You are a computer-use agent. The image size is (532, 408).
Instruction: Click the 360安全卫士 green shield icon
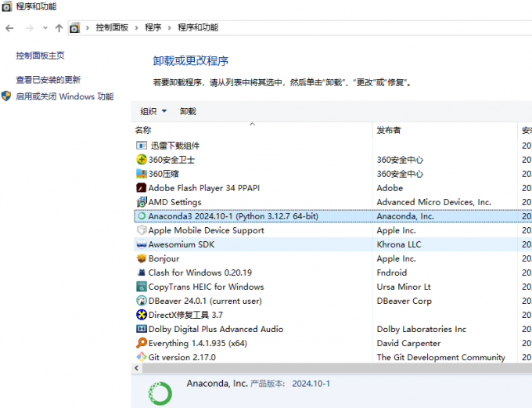[142, 159]
